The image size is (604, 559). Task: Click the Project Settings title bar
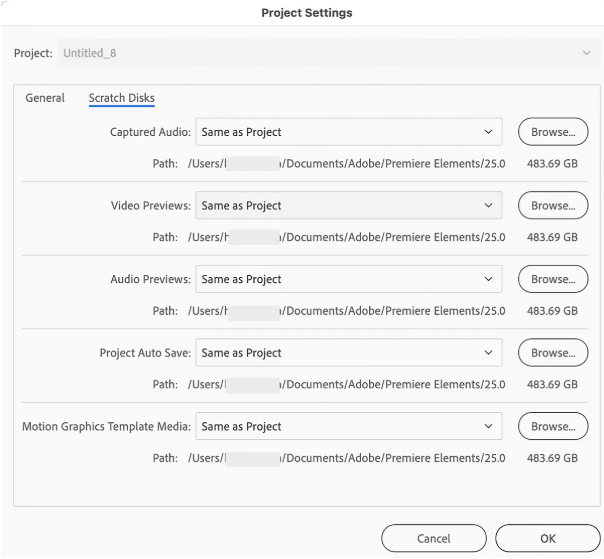pyautogui.click(x=306, y=13)
